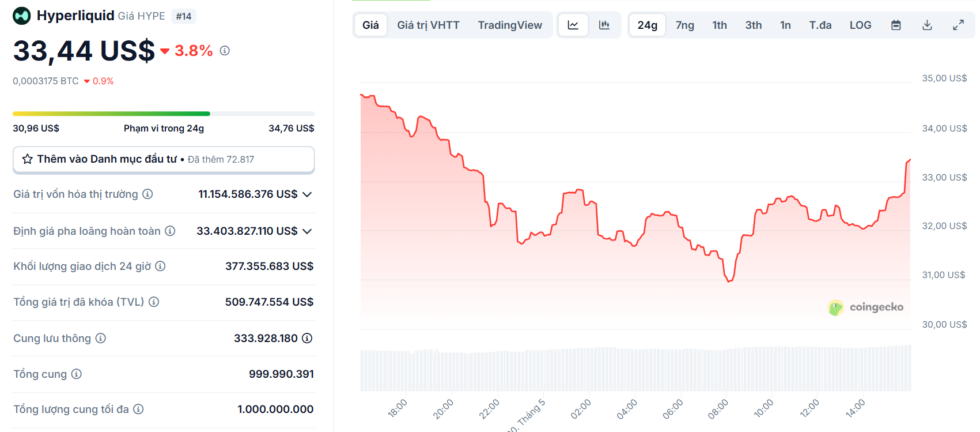Open info icon beside 333.928.180 value
Screen dimensions: 980x432
[307, 338]
